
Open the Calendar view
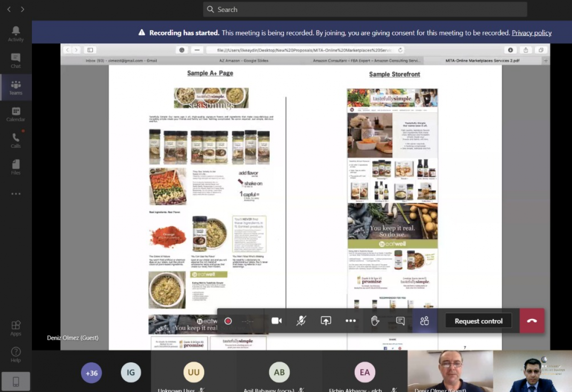(16, 114)
